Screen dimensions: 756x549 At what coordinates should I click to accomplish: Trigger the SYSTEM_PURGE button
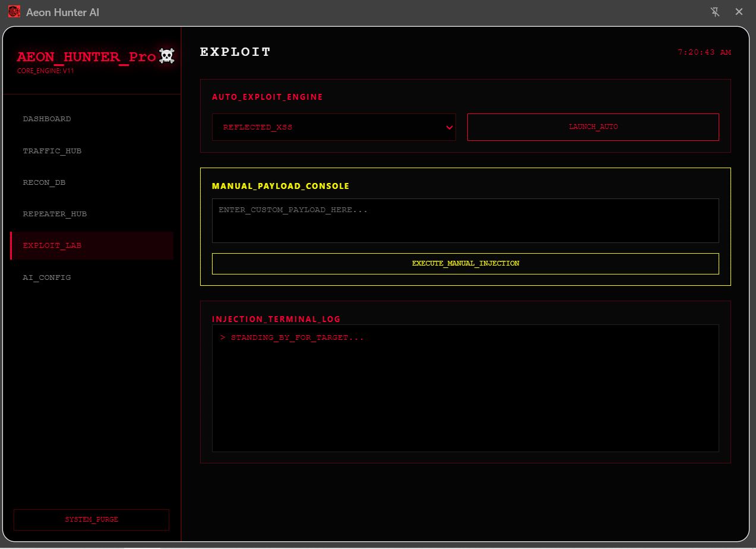91,519
